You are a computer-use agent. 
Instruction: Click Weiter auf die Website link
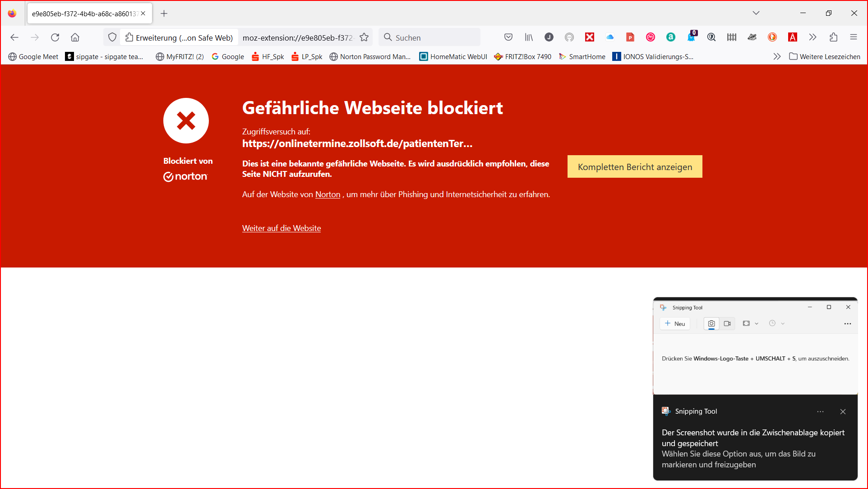pyautogui.click(x=282, y=228)
